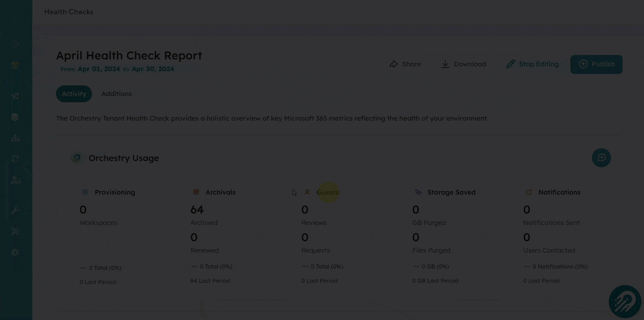644x320 pixels.
Task: Edit the report title text
Action: pos(129,56)
